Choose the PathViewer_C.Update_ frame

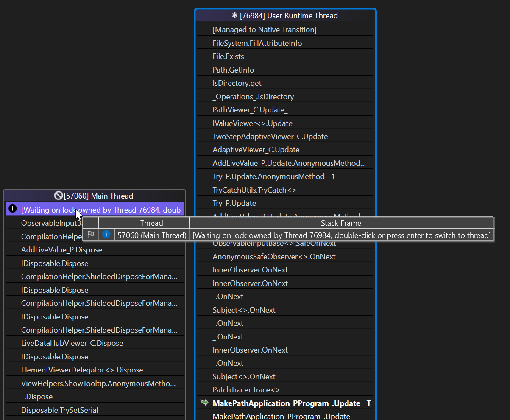(x=250, y=110)
